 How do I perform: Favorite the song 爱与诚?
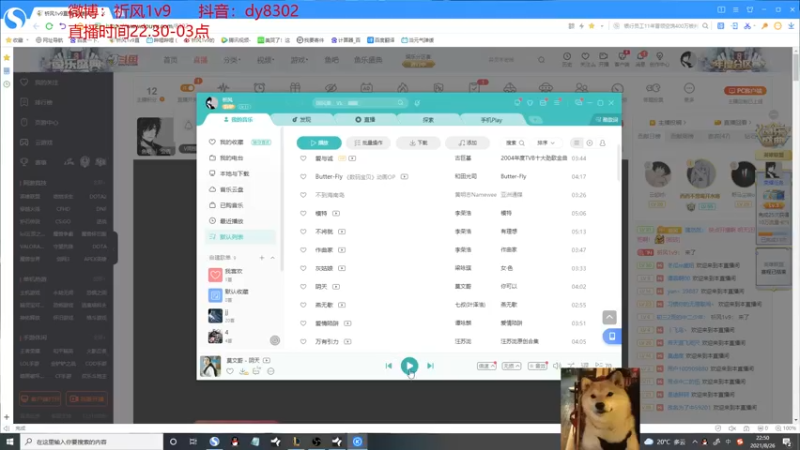[303, 158]
